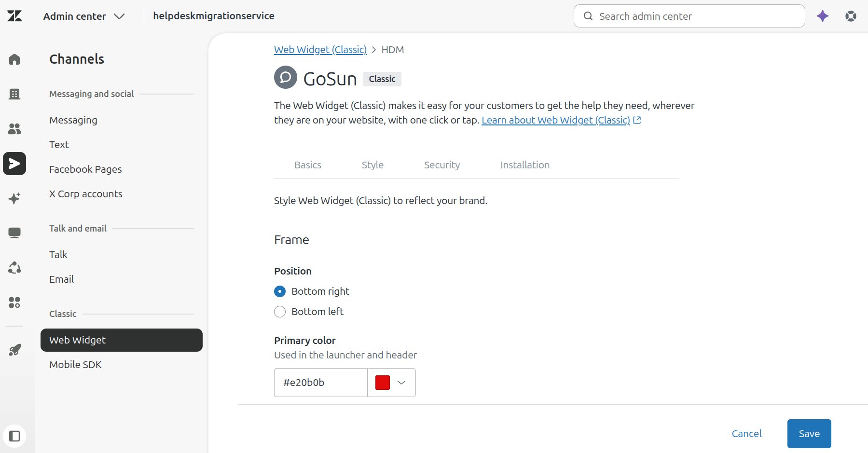Click the helpdeskmigrationservice account name
Screen dimensions: 868x453
[214, 16]
